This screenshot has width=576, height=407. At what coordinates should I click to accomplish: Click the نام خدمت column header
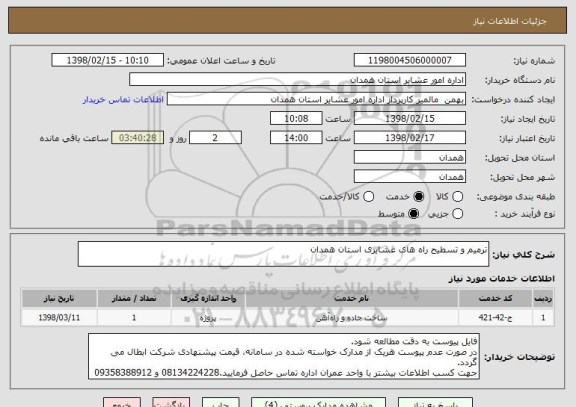tap(352, 298)
